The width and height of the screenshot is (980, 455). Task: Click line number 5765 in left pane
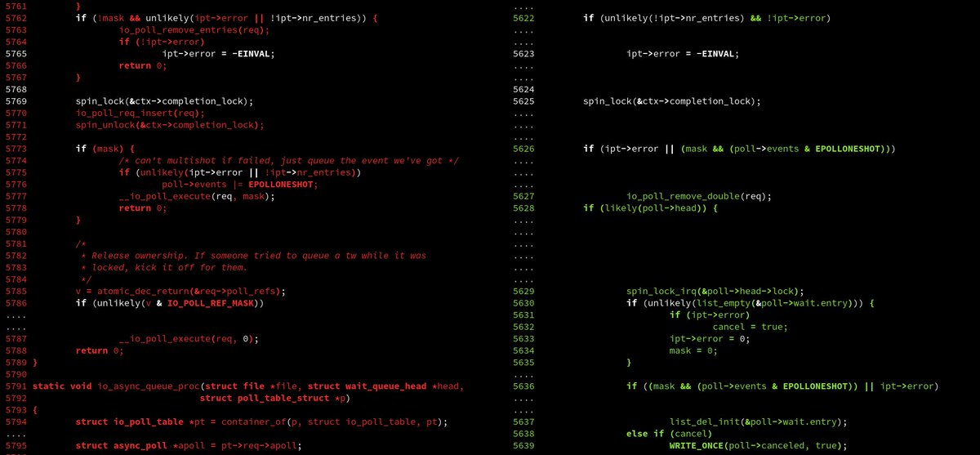point(16,53)
